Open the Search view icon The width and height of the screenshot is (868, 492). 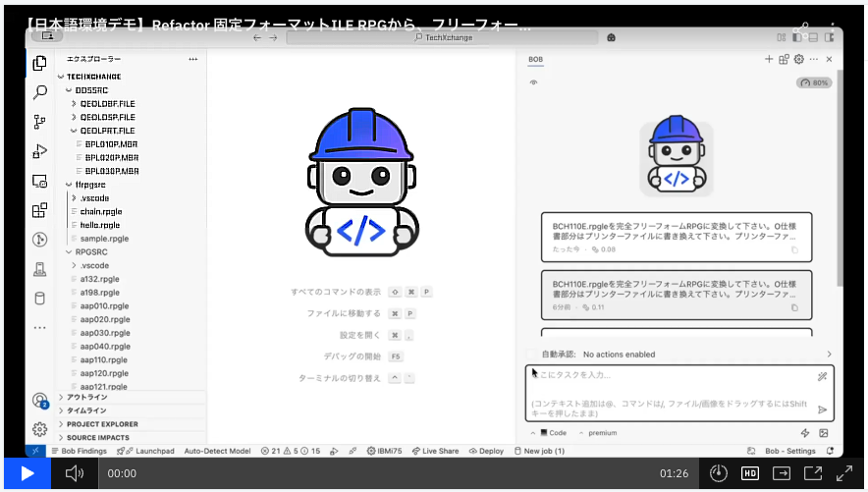40,92
